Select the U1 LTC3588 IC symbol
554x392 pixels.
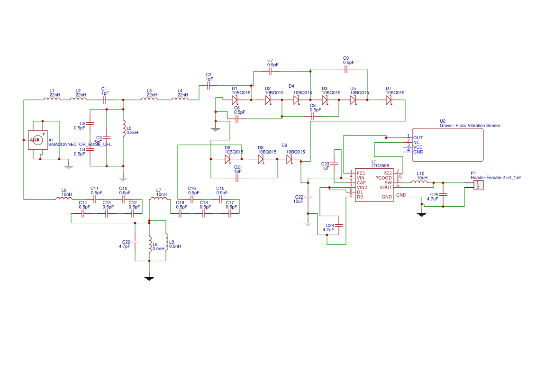coord(374,185)
